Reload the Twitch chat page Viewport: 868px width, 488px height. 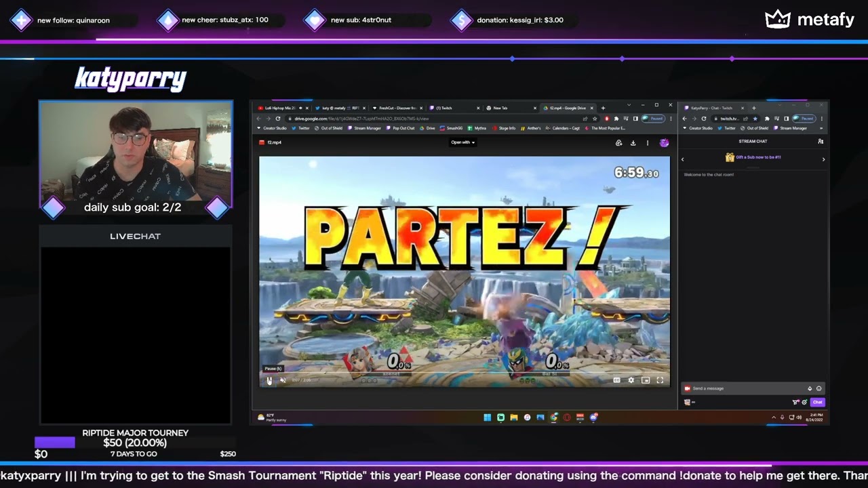tap(704, 119)
